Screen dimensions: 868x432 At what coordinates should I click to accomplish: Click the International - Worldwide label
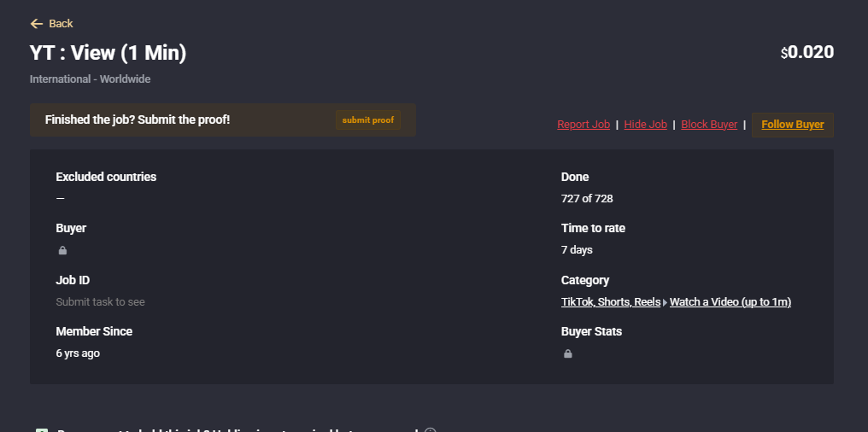pos(90,79)
